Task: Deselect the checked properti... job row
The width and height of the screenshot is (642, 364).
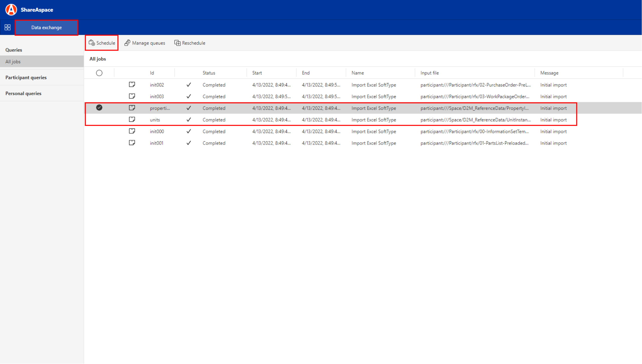Action: point(99,108)
